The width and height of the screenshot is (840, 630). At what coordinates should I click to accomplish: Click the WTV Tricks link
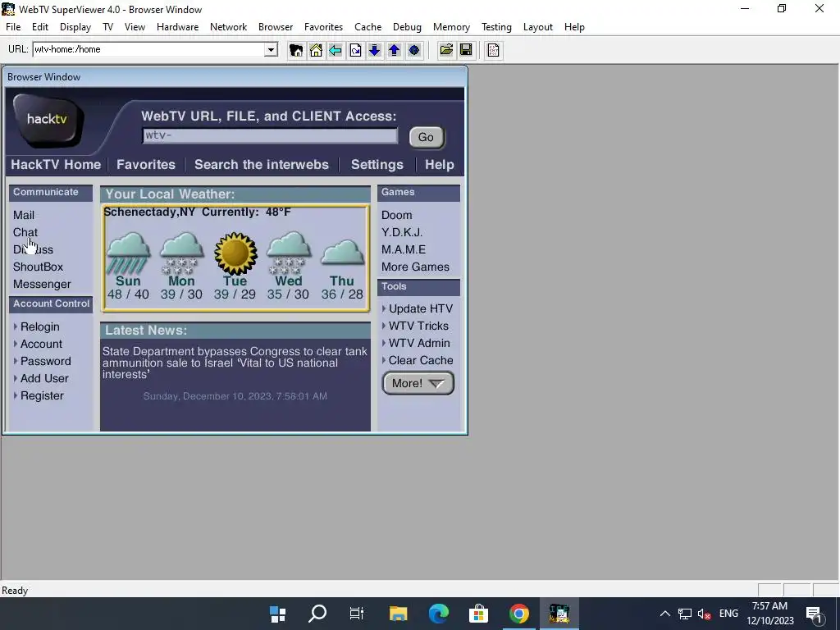click(418, 326)
